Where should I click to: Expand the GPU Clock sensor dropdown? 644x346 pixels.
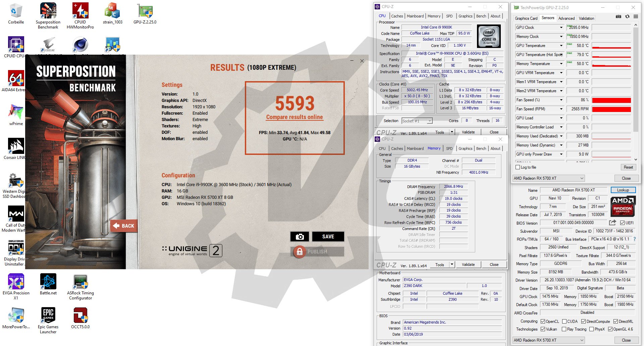(561, 27)
